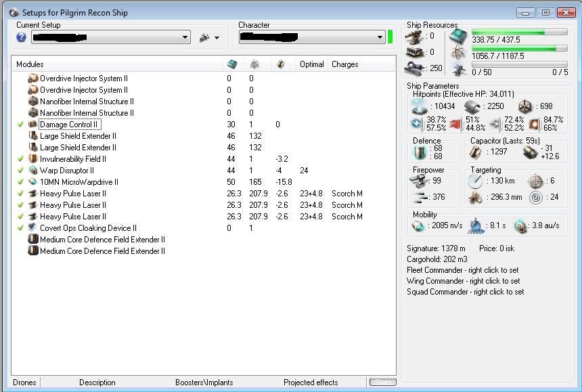Click the Invulnerability Field II module icon
The width and height of the screenshot is (582, 392).
point(33,159)
